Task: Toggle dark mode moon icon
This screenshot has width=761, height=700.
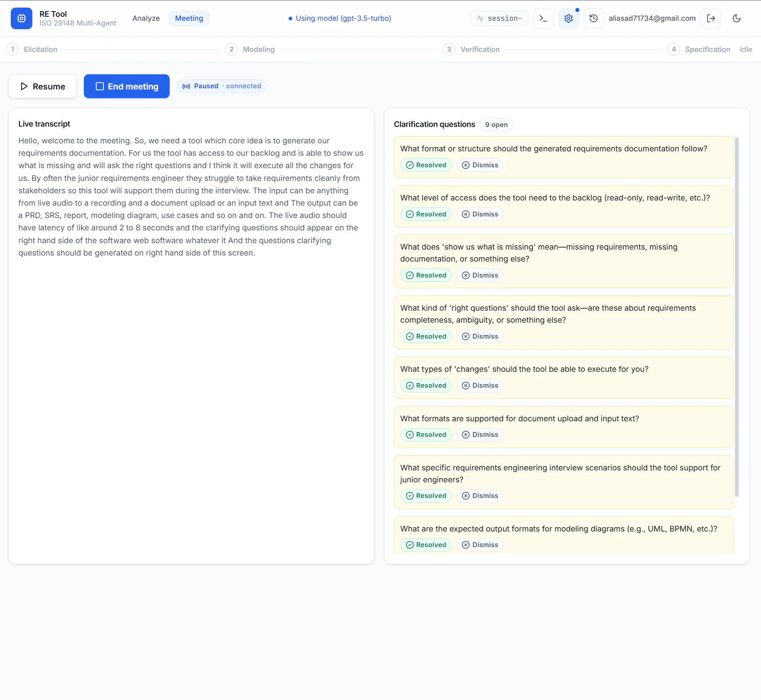Action: [737, 18]
